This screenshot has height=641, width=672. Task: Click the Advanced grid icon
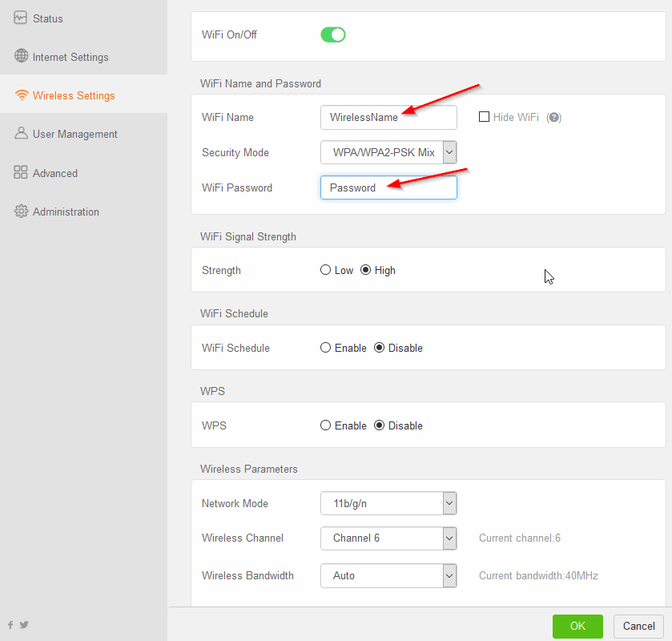(x=21, y=172)
